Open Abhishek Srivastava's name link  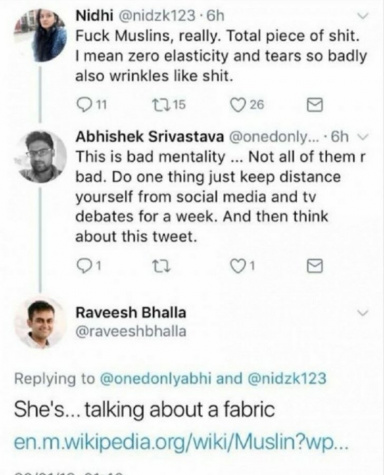click(150, 137)
